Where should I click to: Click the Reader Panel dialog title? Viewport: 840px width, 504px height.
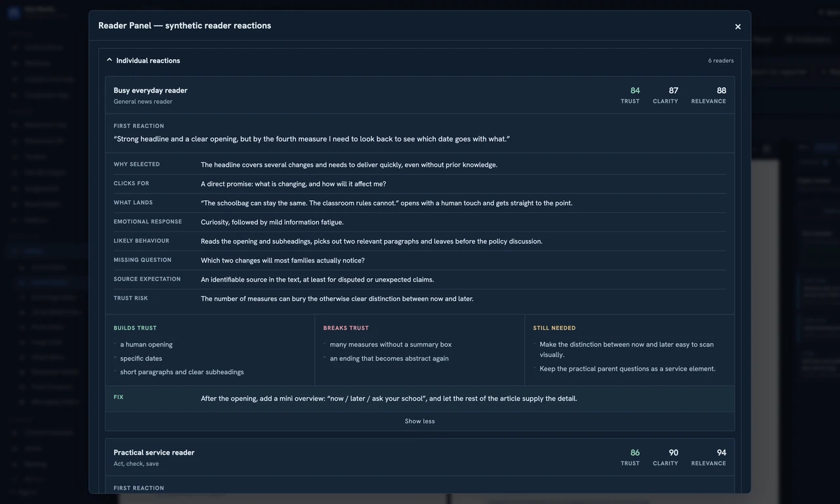(184, 26)
